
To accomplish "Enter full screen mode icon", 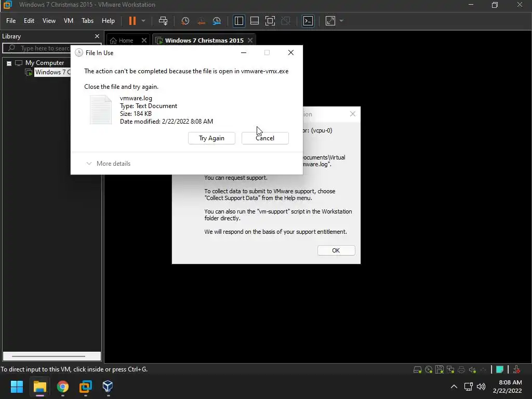I will 270,21.
